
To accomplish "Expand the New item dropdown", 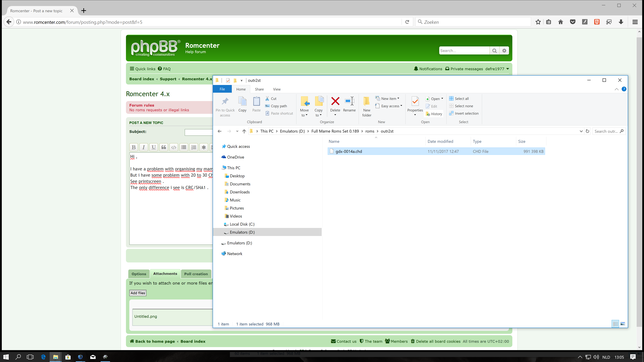I will pos(398,98).
